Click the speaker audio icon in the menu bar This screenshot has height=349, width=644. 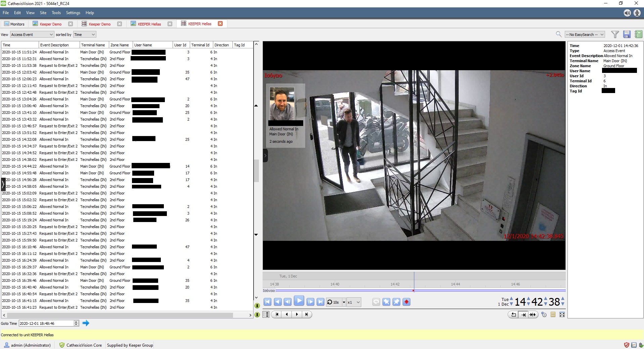(x=627, y=13)
